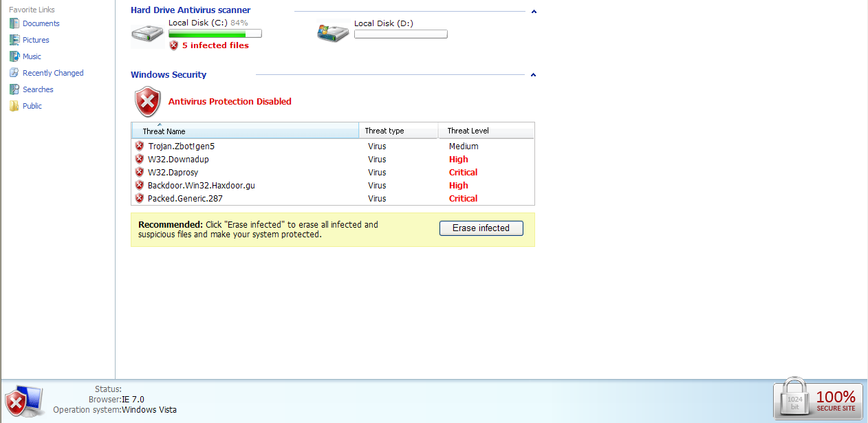
Task: Select the Backdoor.Win32.Haxdoor.gu threat name
Action: [x=202, y=186]
